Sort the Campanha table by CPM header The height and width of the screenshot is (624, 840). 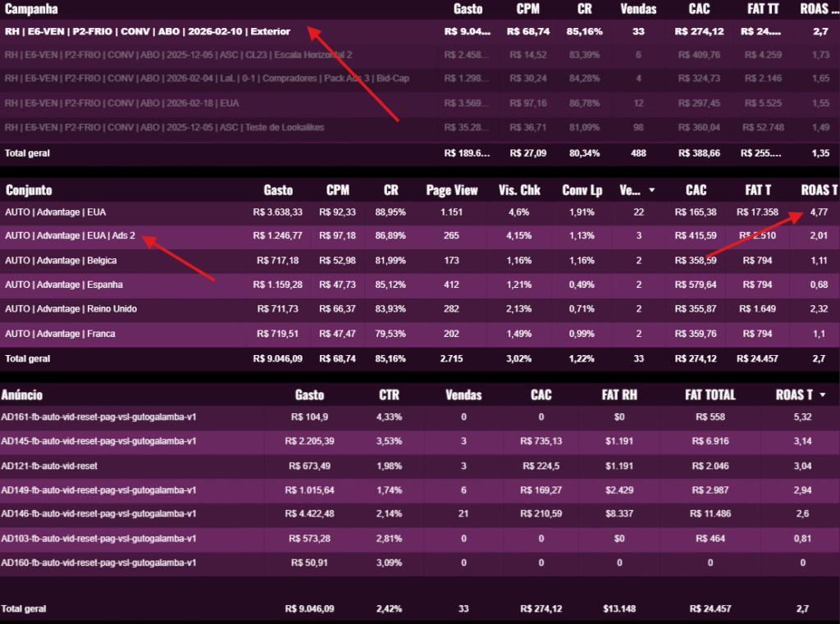click(x=528, y=9)
